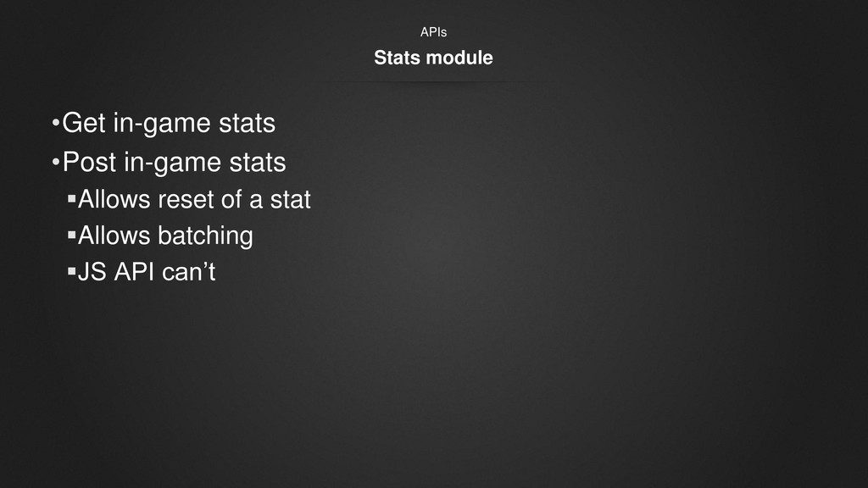Select the square bullet beside Allows batching
Viewport: 868px width, 488px height.
71,235
